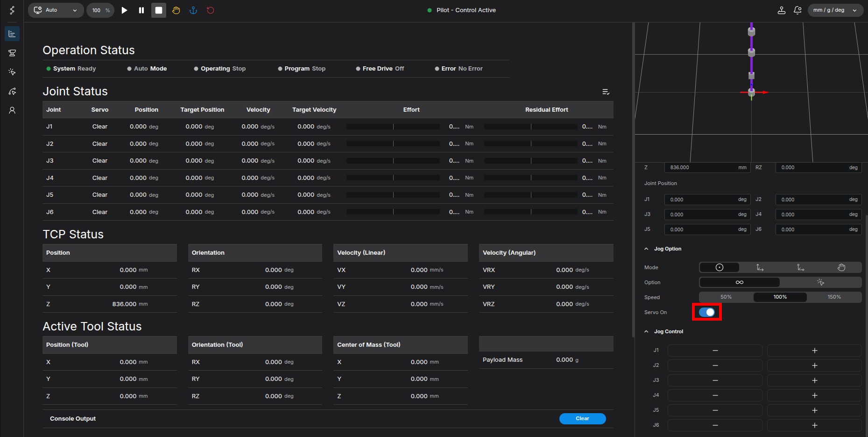868x437 pixels.
Task: Click the yellow hand icon in top toolbar
Action: [x=176, y=10]
